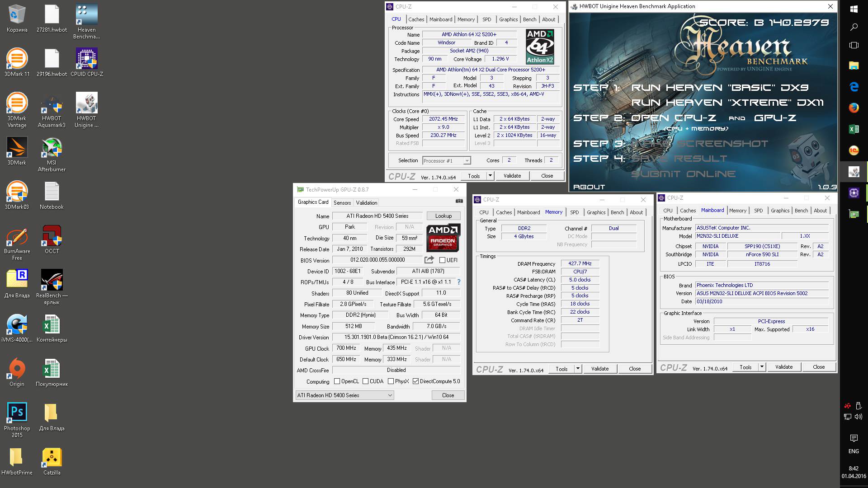
Task: Launch the MSI Afterburner desktop shortcut
Action: [52, 154]
